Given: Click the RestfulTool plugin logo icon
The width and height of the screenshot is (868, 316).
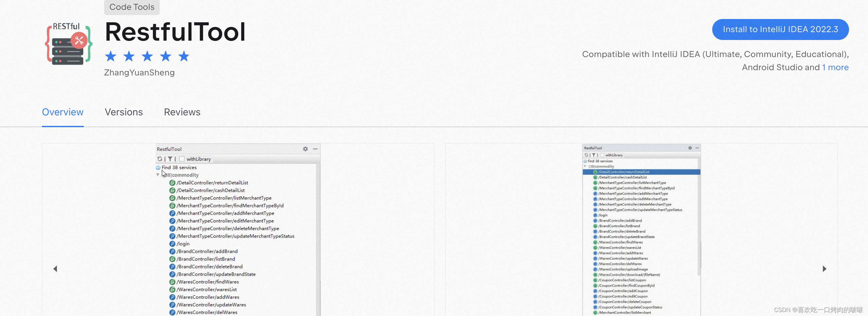Looking at the screenshot, I should coord(69,44).
